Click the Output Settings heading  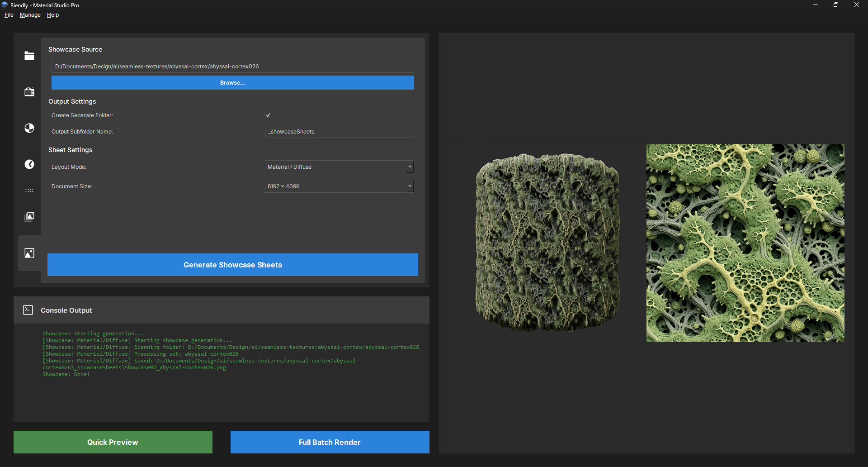point(72,101)
